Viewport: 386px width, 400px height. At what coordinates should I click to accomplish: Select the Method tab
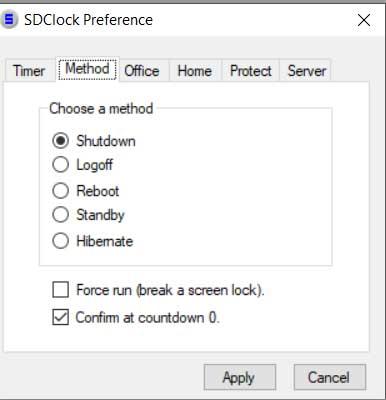pos(87,69)
